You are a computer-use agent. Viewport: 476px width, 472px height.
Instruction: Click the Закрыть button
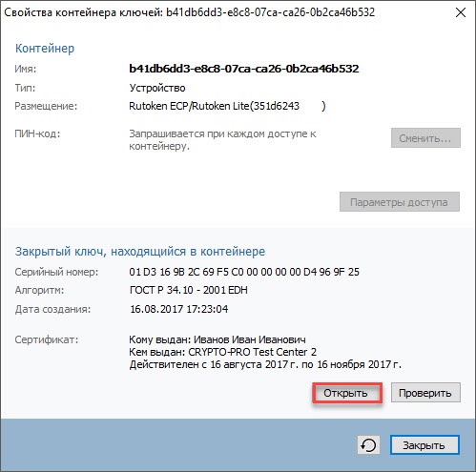pos(424,445)
